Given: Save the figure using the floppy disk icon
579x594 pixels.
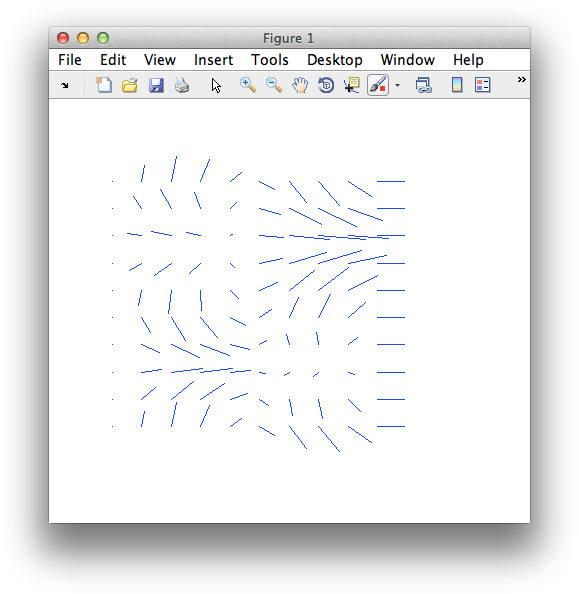Looking at the screenshot, I should [156, 85].
